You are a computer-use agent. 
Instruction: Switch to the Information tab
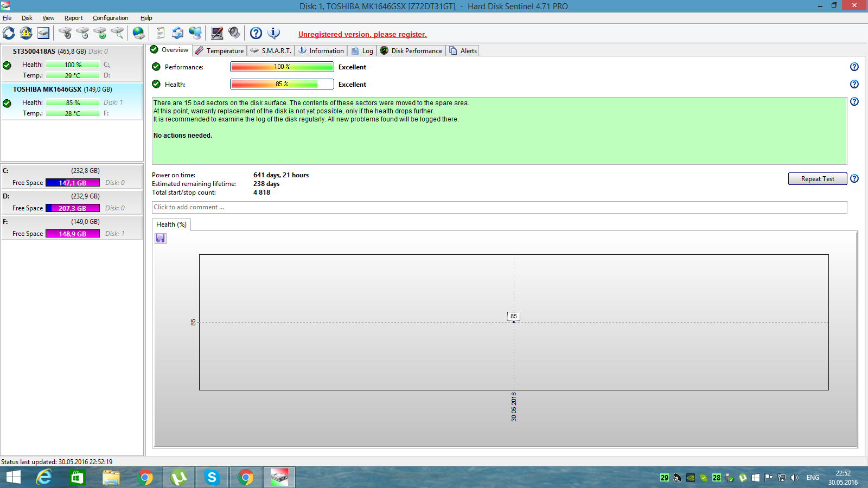[321, 50]
